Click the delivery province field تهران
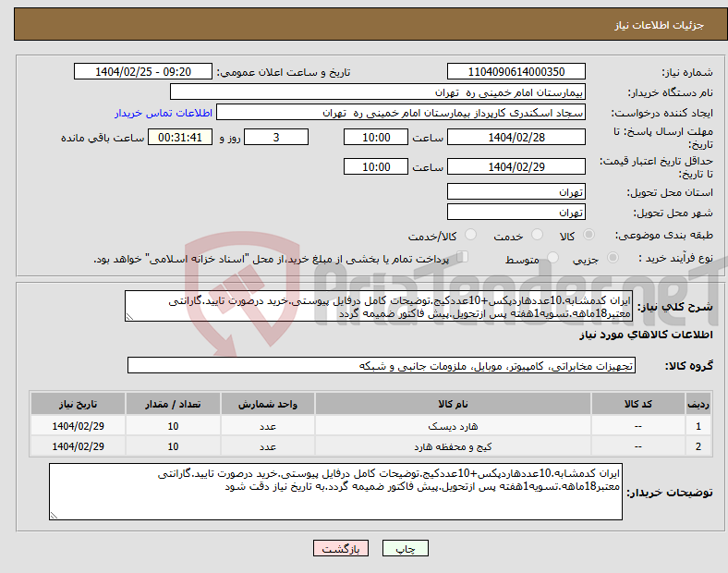The height and width of the screenshot is (573, 728). pyautogui.click(x=516, y=192)
